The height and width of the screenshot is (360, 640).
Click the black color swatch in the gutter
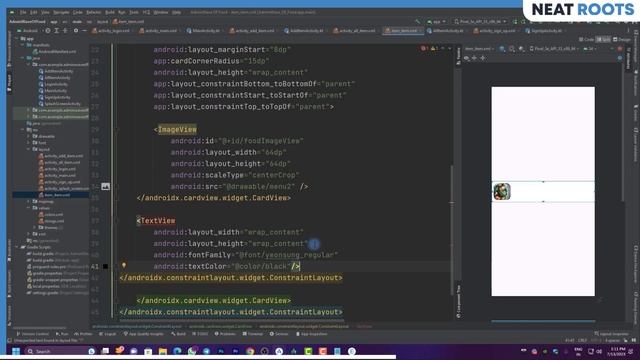(x=105, y=267)
